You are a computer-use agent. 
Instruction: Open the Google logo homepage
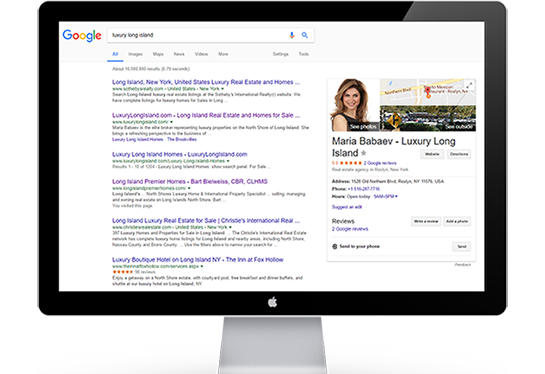[82, 35]
